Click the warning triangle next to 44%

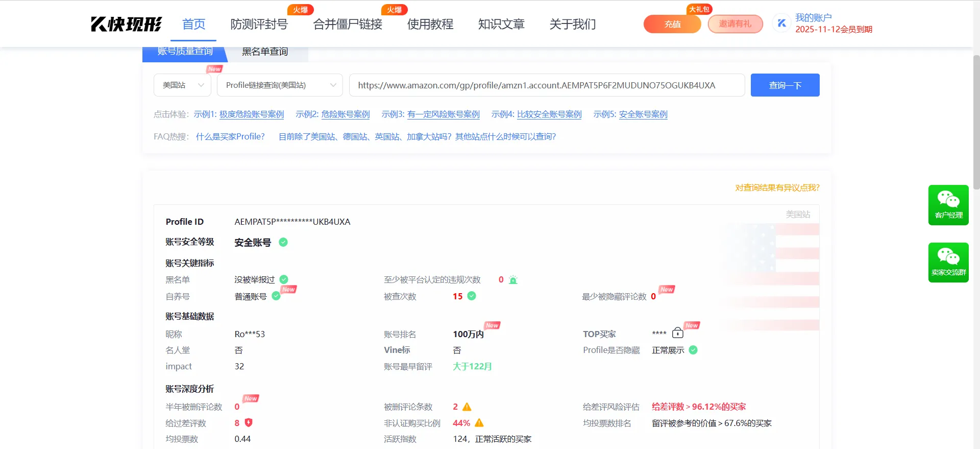pyautogui.click(x=479, y=423)
